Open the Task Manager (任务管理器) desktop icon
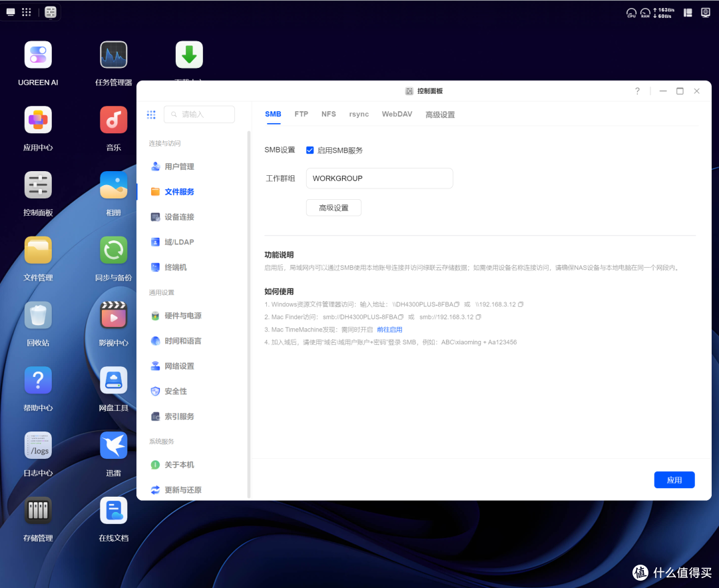The image size is (719, 588). [x=114, y=55]
